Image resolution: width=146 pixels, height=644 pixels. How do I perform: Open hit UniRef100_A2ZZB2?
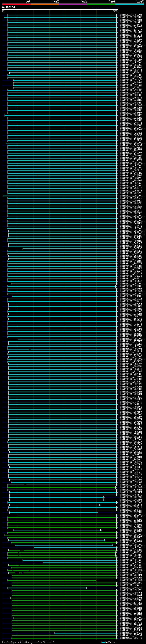point(131,17)
